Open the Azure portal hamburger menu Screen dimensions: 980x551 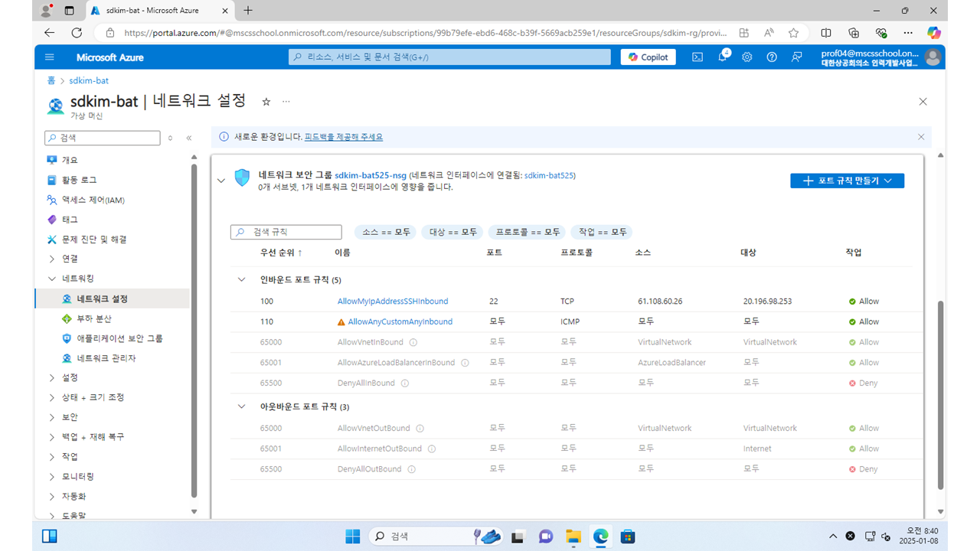click(50, 57)
